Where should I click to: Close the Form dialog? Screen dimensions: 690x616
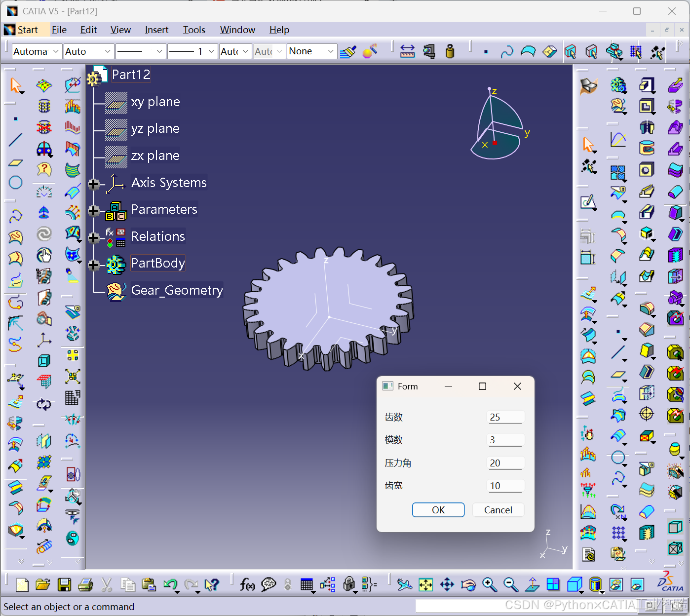517,386
